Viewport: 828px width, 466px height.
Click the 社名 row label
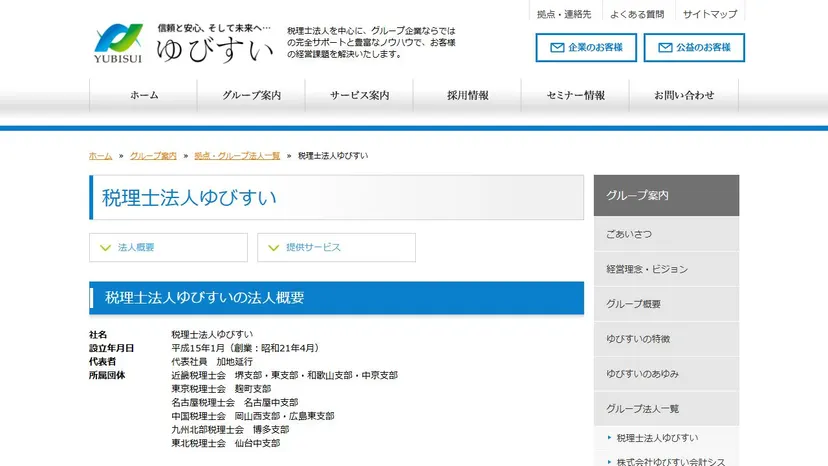point(98,335)
